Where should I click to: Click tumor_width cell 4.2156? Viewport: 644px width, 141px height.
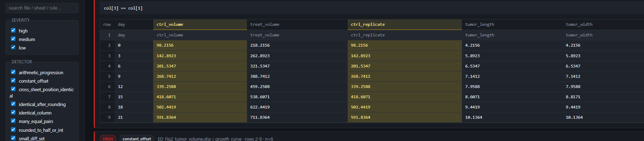pyautogui.click(x=603, y=45)
